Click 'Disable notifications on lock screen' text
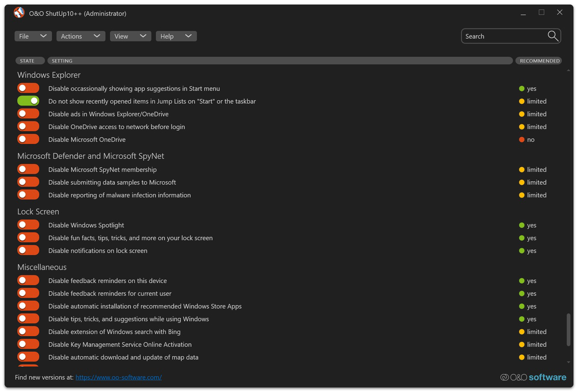The width and height of the screenshot is (578, 392). pos(98,250)
